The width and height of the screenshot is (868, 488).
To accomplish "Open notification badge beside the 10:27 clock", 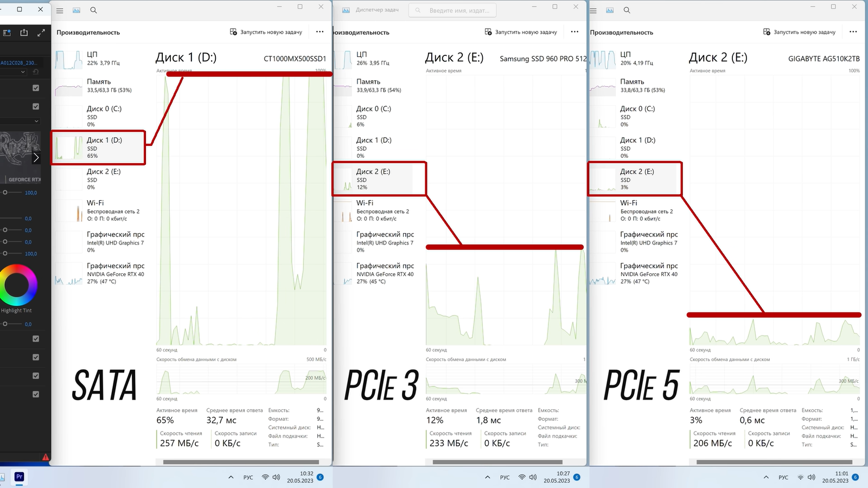I will pyautogui.click(x=577, y=477).
